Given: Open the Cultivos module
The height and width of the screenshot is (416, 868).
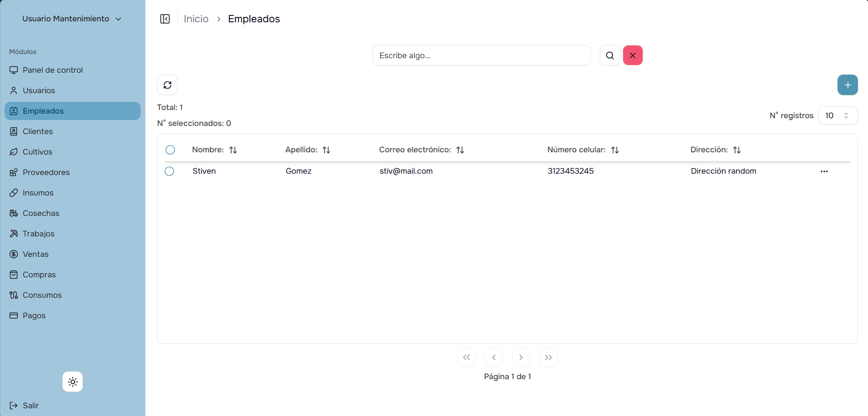Looking at the screenshot, I should [x=37, y=152].
